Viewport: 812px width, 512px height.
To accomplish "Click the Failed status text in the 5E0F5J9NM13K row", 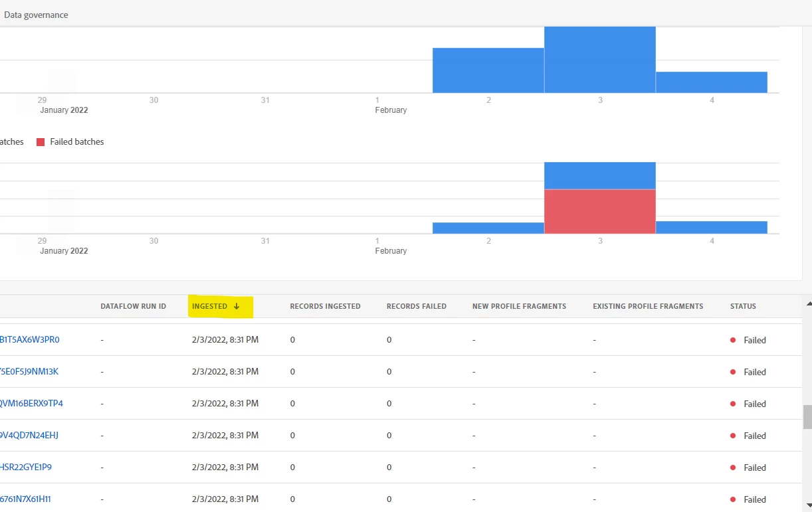I will (755, 372).
